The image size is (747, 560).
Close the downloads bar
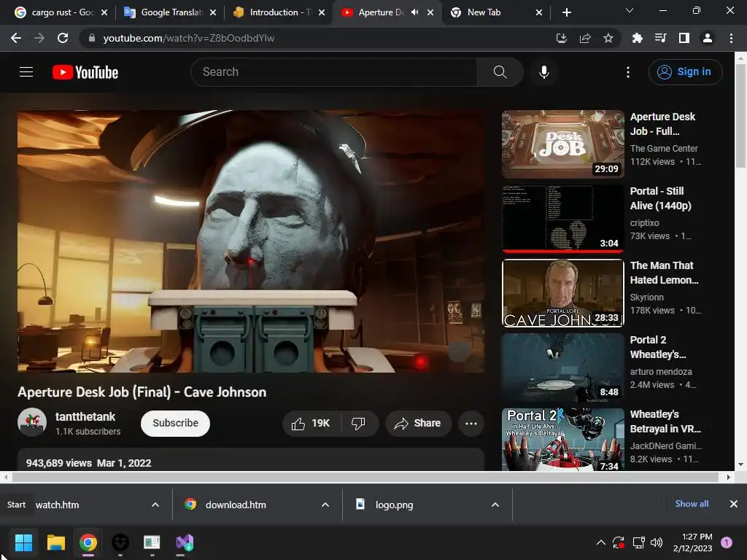(x=734, y=504)
